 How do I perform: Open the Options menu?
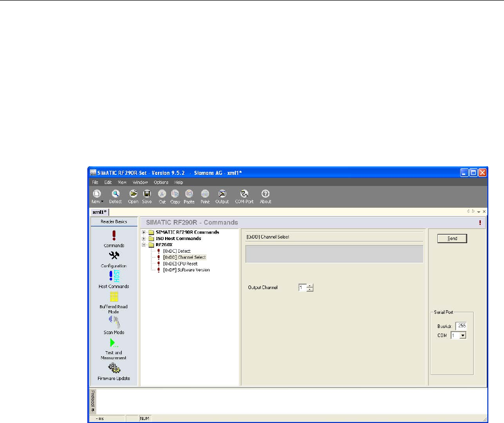pos(161,182)
